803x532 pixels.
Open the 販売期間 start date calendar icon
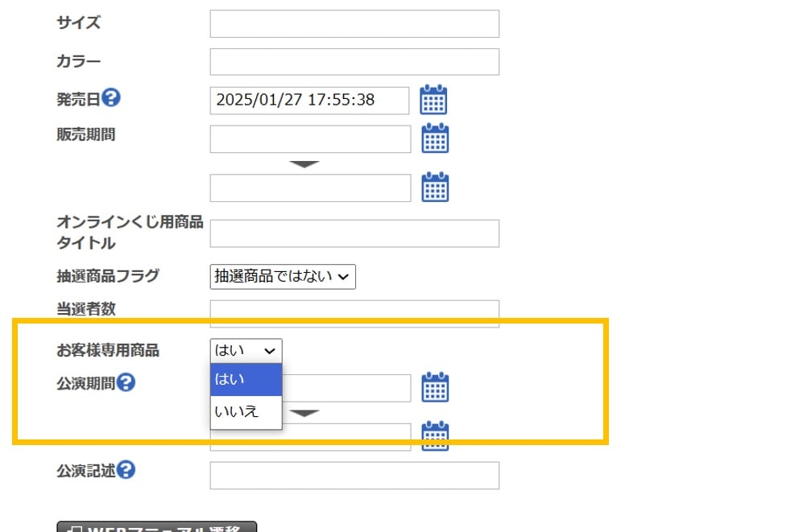click(x=435, y=138)
